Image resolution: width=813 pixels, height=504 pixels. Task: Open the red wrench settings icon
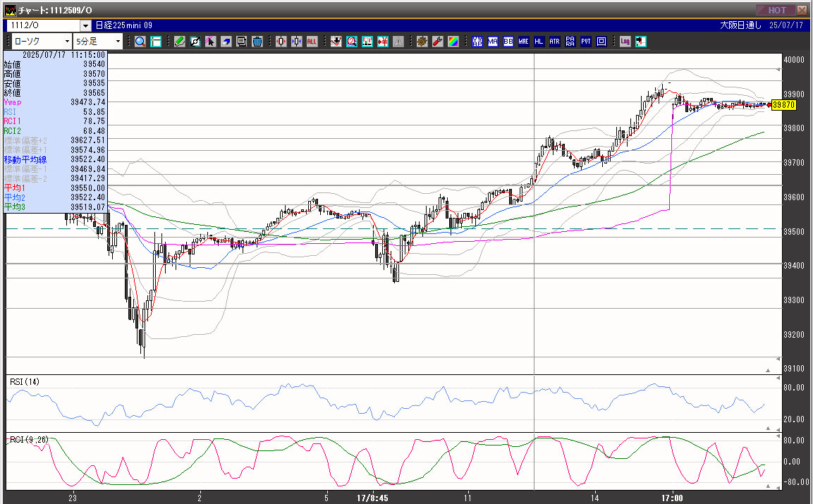(438, 42)
